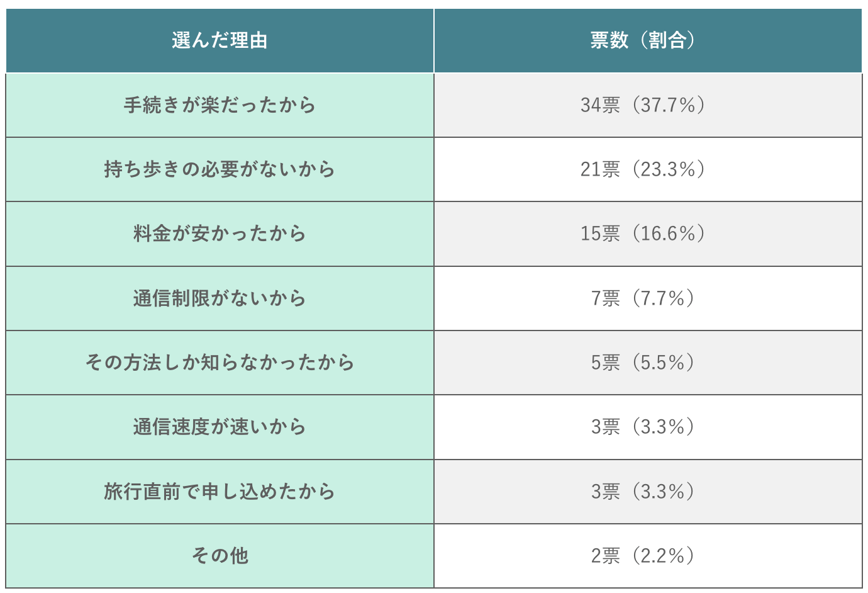Select the 旅行直前で申し込めたから cell
Image resolution: width=868 pixels, height=593 pixels.
[x=220, y=492]
